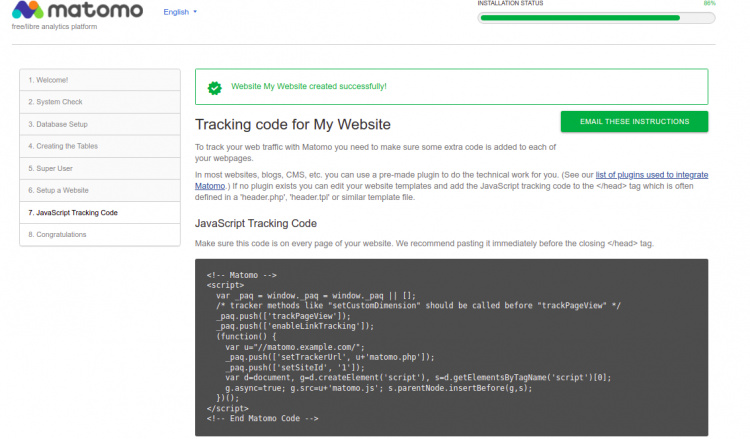
Task: Click the 86% installation status label
Action: 709,4
